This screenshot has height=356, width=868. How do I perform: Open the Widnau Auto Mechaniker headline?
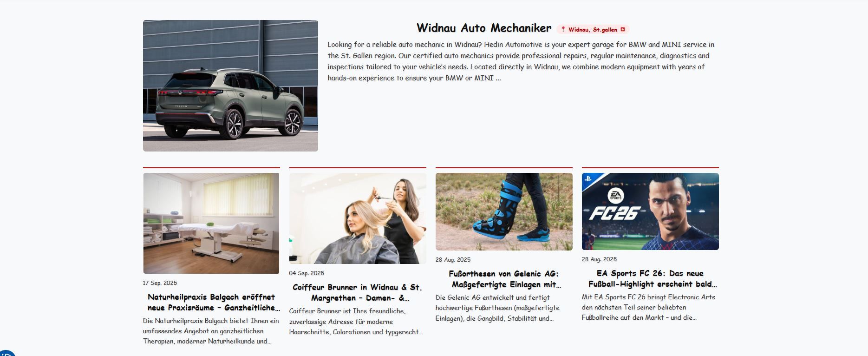tap(483, 28)
